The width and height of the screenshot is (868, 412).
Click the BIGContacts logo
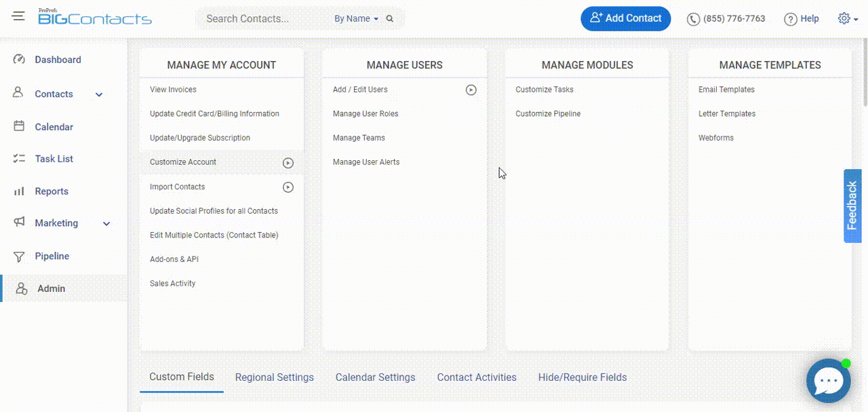click(x=95, y=17)
